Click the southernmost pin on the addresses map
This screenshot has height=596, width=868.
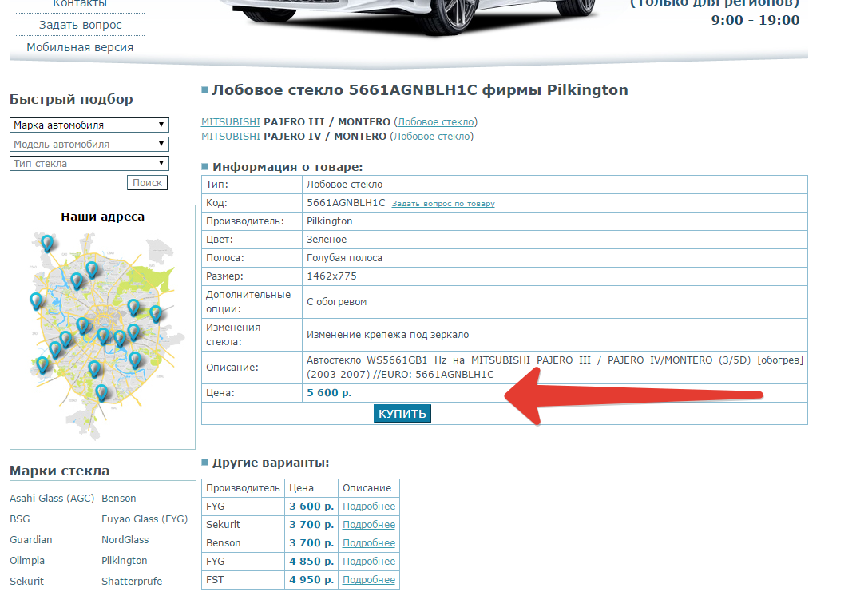(x=101, y=391)
